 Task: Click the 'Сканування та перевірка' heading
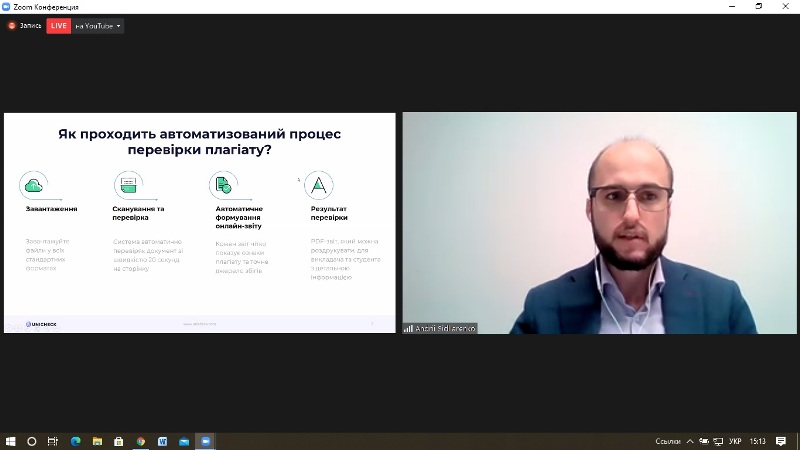click(x=138, y=213)
